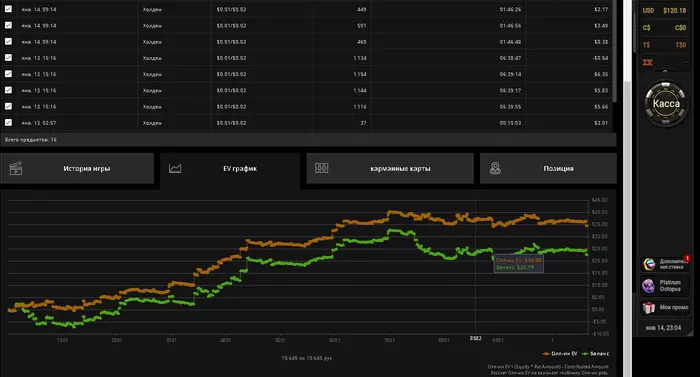The height and width of the screenshot is (377, 700).
Task: Click the 01:46:56 duration cell
Action: point(510,25)
